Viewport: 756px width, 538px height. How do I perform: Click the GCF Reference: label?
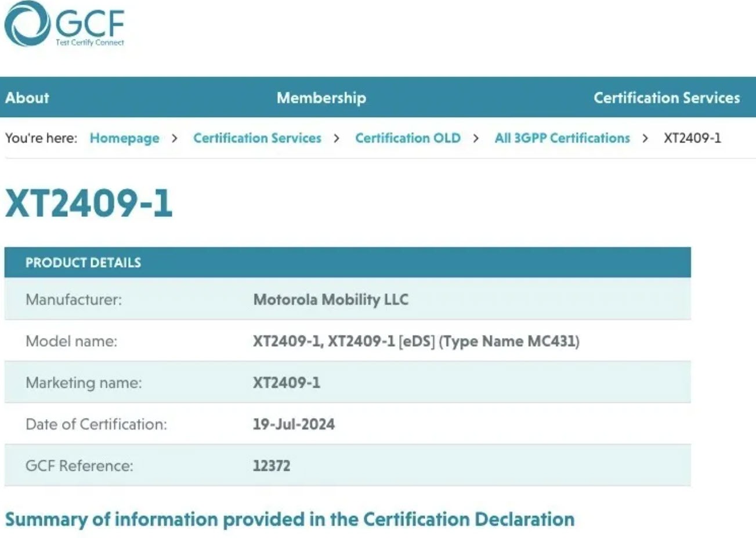(79, 466)
